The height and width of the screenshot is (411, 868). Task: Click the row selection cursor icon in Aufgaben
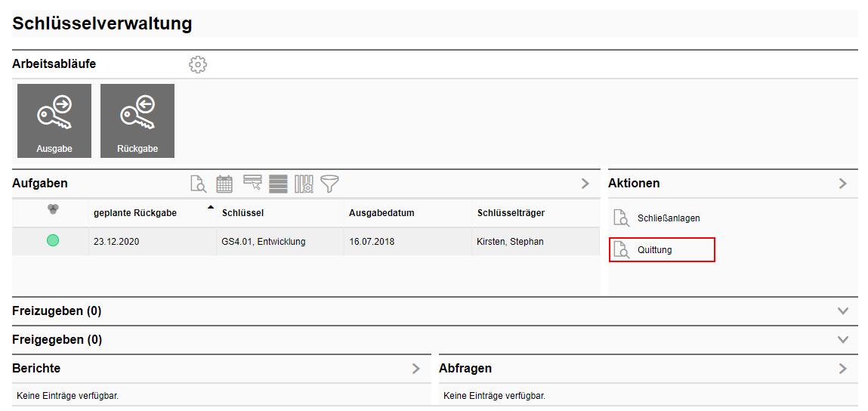[x=252, y=183]
